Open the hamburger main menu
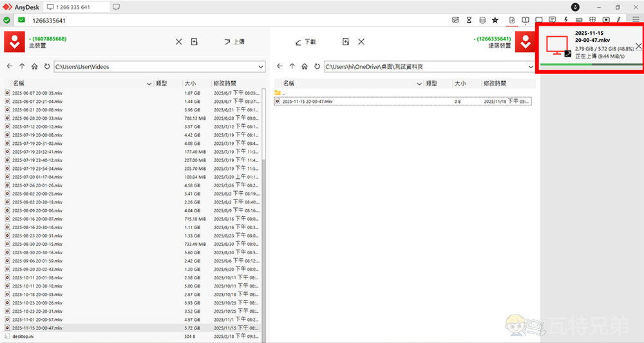Image resolution: width=644 pixels, height=343 pixels. pyautogui.click(x=636, y=20)
